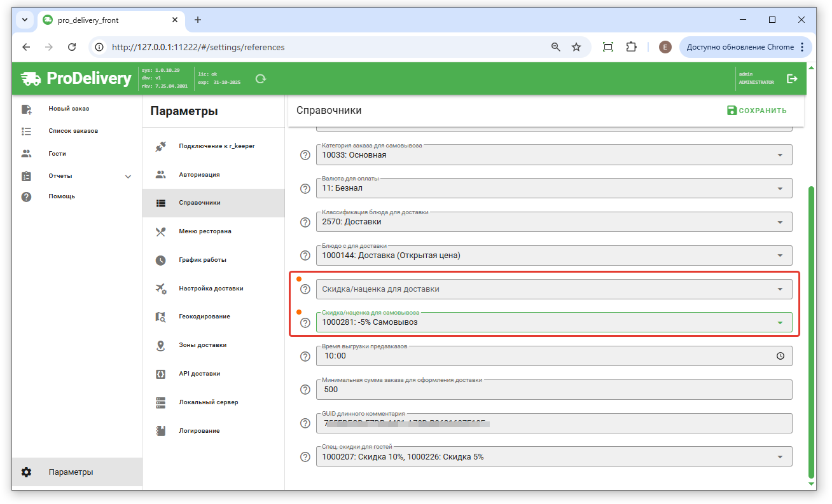Go to Список заказов in the sidebar
The width and height of the screenshot is (832, 504).
coord(73,131)
